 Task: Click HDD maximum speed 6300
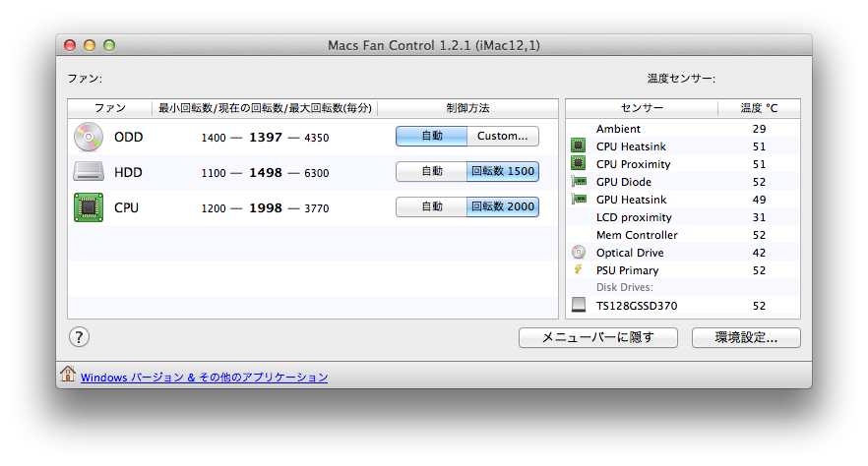(x=317, y=173)
